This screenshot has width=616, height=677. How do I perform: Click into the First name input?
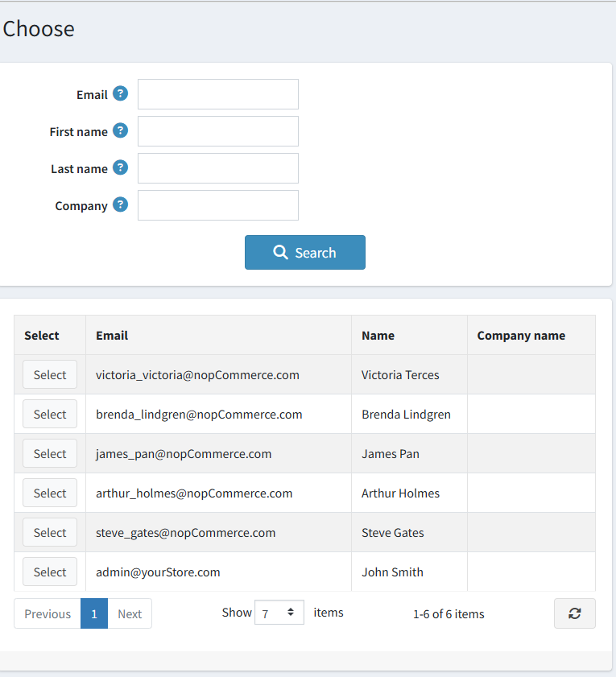click(218, 131)
